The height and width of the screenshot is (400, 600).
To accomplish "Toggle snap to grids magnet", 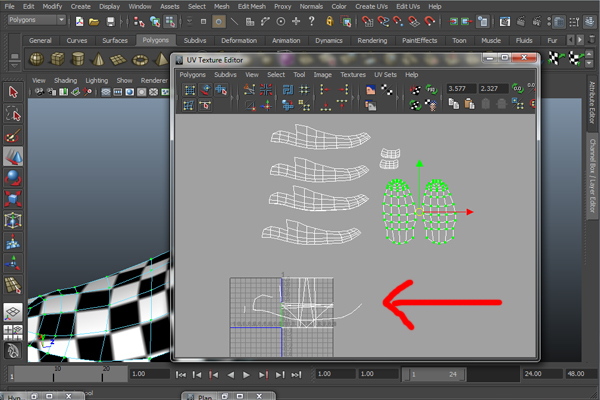I will tap(367, 21).
